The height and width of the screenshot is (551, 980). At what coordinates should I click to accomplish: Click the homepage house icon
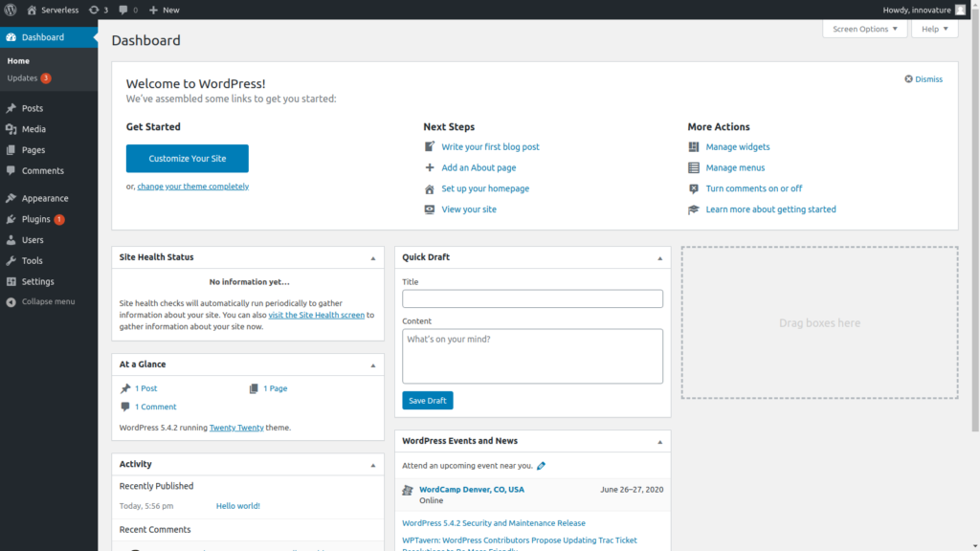click(430, 188)
